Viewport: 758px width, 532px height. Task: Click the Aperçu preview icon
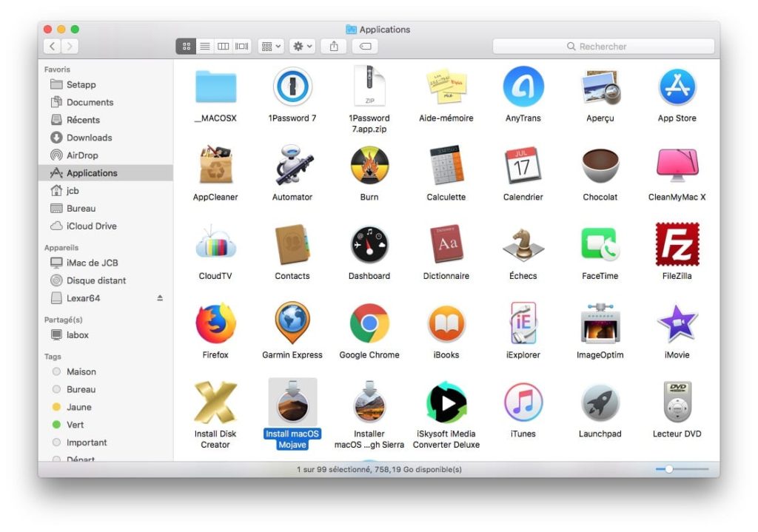pos(600,87)
